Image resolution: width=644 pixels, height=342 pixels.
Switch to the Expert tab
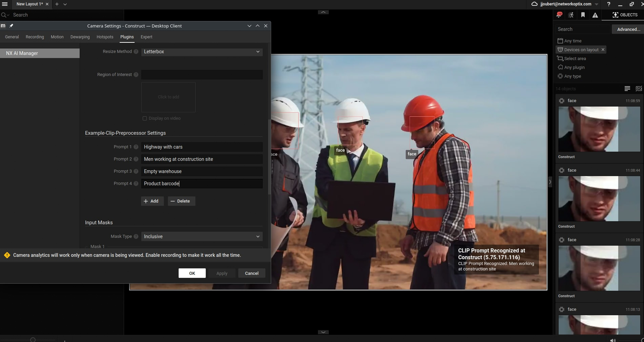click(x=146, y=37)
